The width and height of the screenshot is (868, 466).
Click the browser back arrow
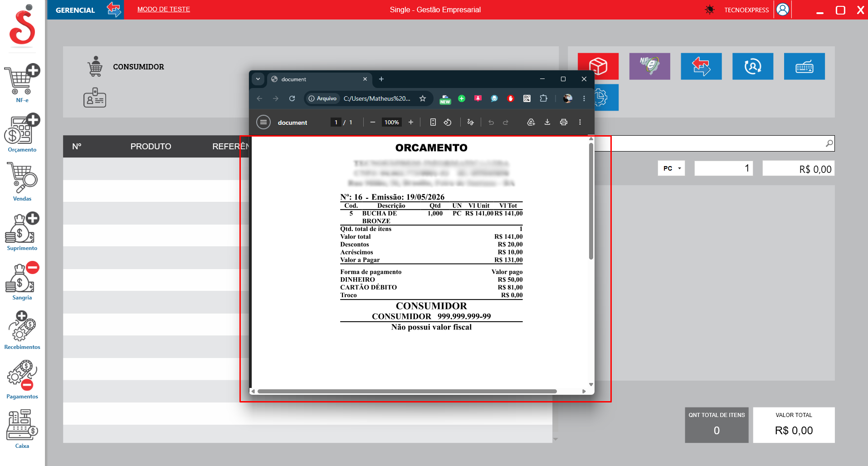coord(259,98)
